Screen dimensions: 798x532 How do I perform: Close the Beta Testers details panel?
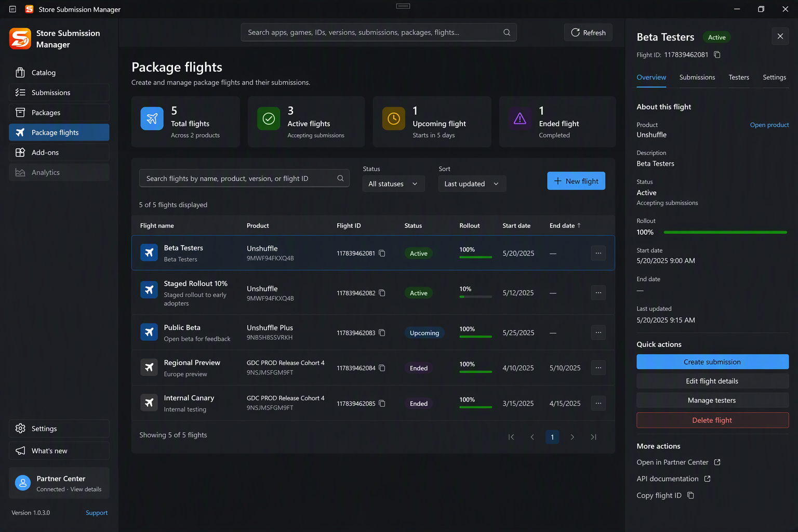point(780,36)
